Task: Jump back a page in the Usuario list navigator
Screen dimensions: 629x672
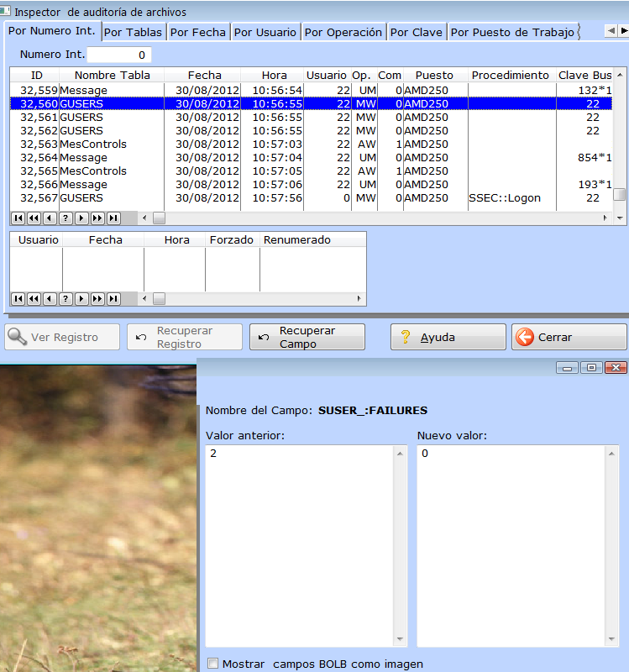Action: click(x=34, y=299)
